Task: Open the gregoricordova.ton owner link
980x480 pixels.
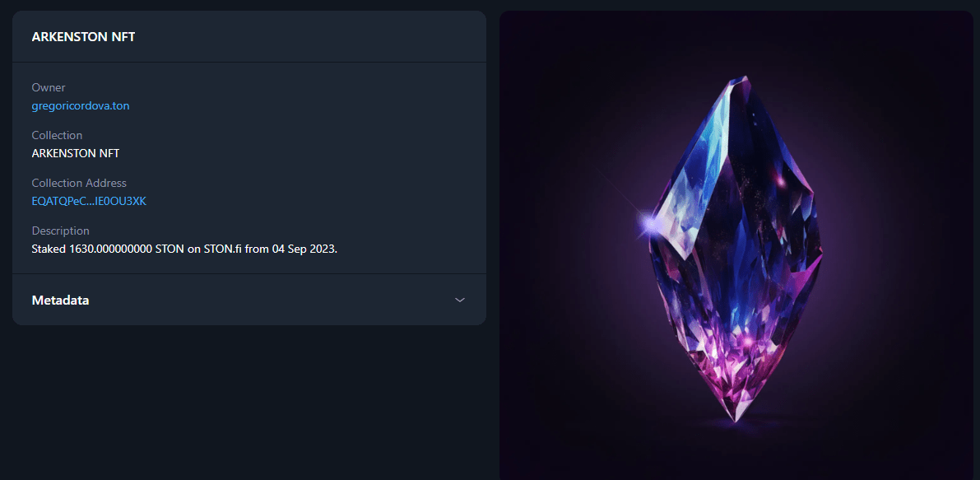Action: pos(81,105)
